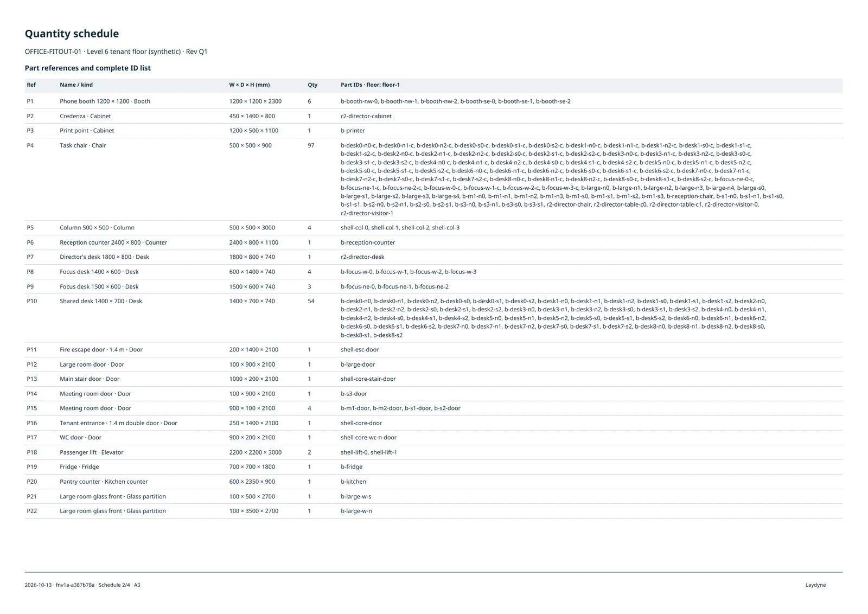
Task: Select the ID "b-kitchen"
Action: 353,482
